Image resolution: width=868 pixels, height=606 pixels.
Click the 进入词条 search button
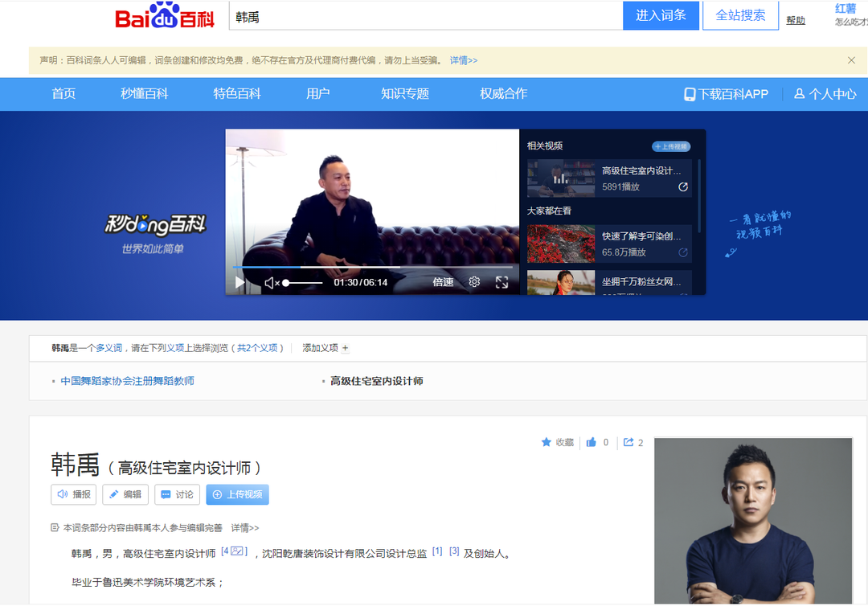(661, 15)
